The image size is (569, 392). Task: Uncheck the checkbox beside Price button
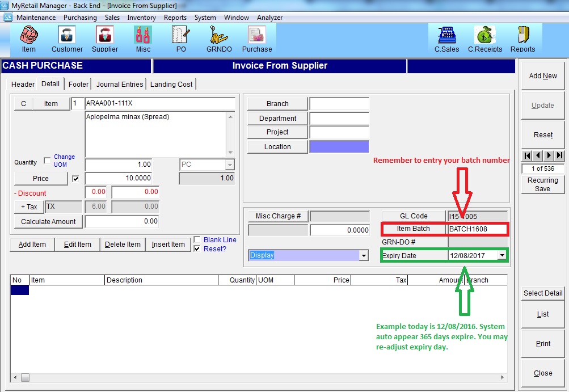point(76,179)
